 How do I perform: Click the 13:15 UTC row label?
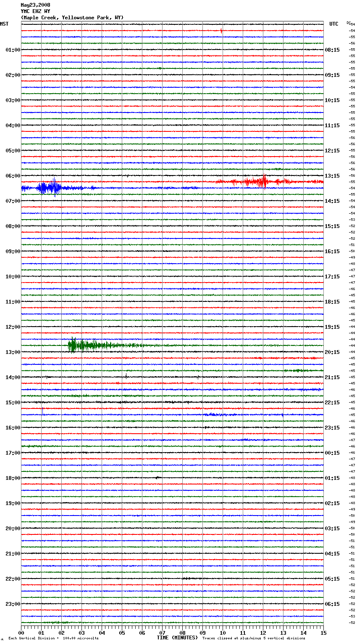tap(332, 176)
